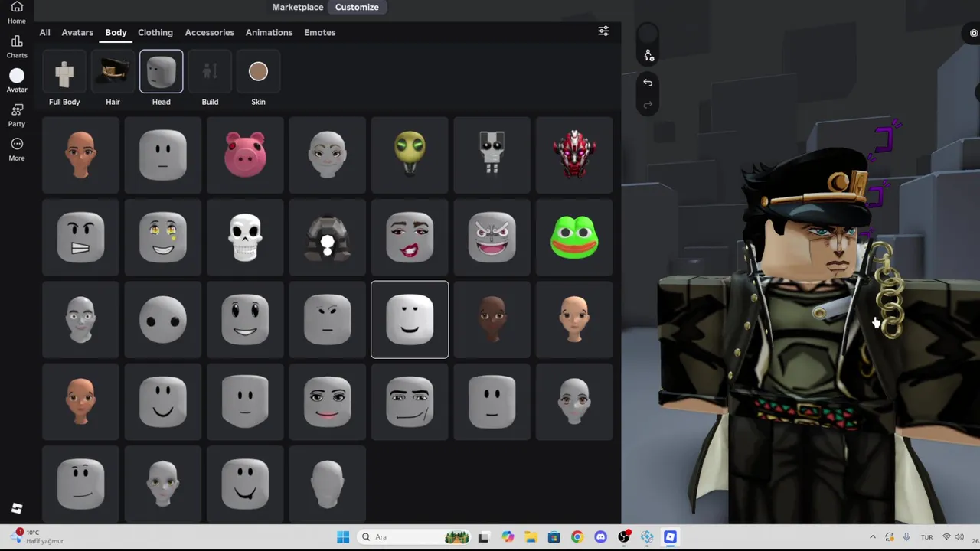Image resolution: width=980 pixels, height=551 pixels.
Task: Switch to the Avatars tab
Action: pyautogui.click(x=77, y=32)
